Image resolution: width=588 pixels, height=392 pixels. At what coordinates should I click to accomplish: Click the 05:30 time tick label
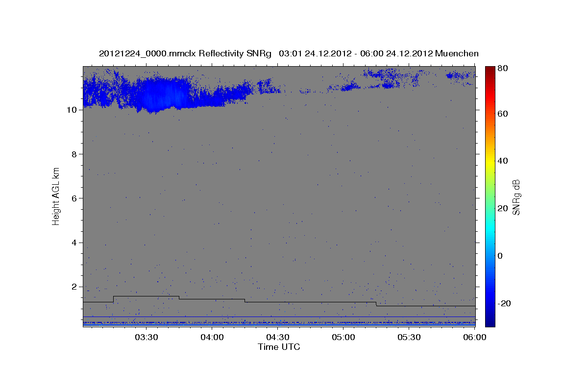[x=409, y=338]
